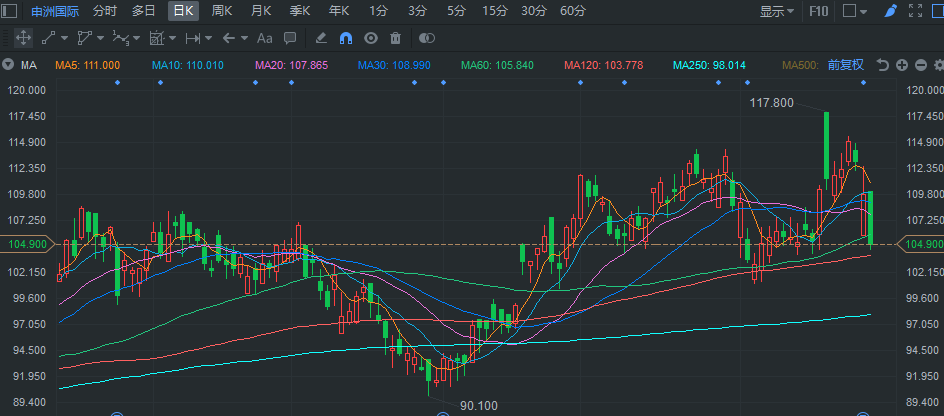The width and height of the screenshot is (944, 416).
Task: Select the Aa text annotation tool
Action: [264, 38]
